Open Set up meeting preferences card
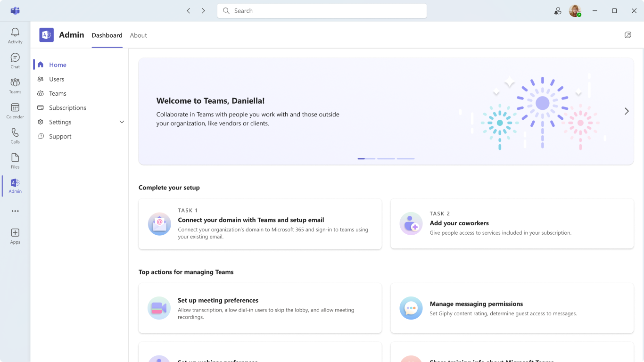Image resolution: width=644 pixels, height=362 pixels. (x=260, y=308)
